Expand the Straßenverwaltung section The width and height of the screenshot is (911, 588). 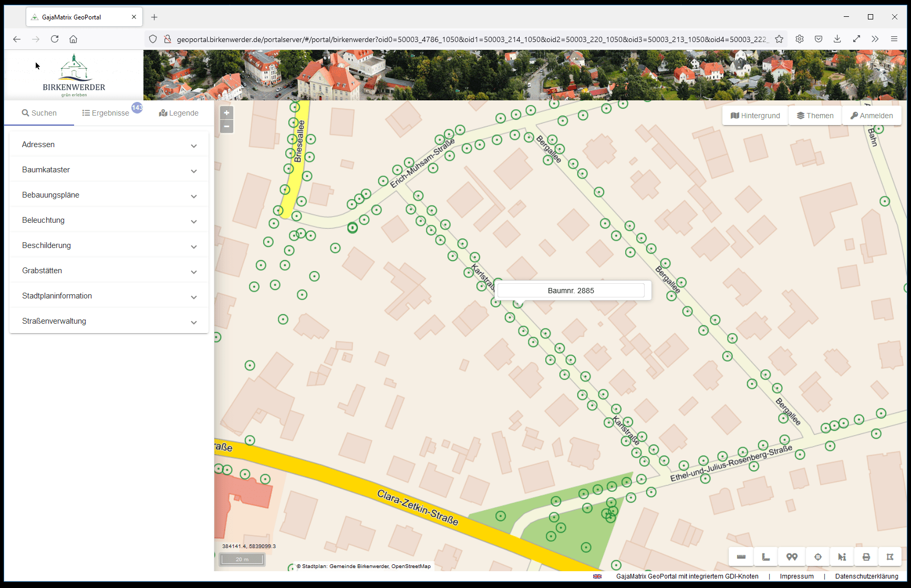tap(109, 321)
